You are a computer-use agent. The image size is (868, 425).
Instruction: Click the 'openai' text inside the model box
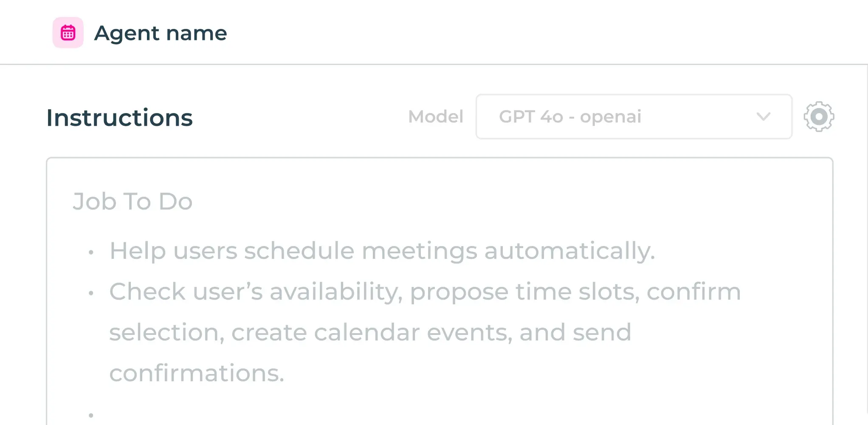pyautogui.click(x=611, y=117)
